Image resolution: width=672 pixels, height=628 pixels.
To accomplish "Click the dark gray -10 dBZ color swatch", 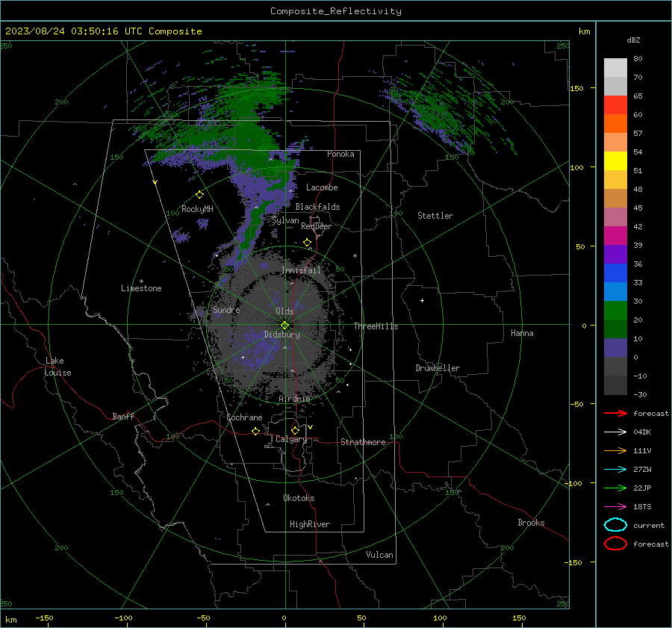I will tap(615, 385).
